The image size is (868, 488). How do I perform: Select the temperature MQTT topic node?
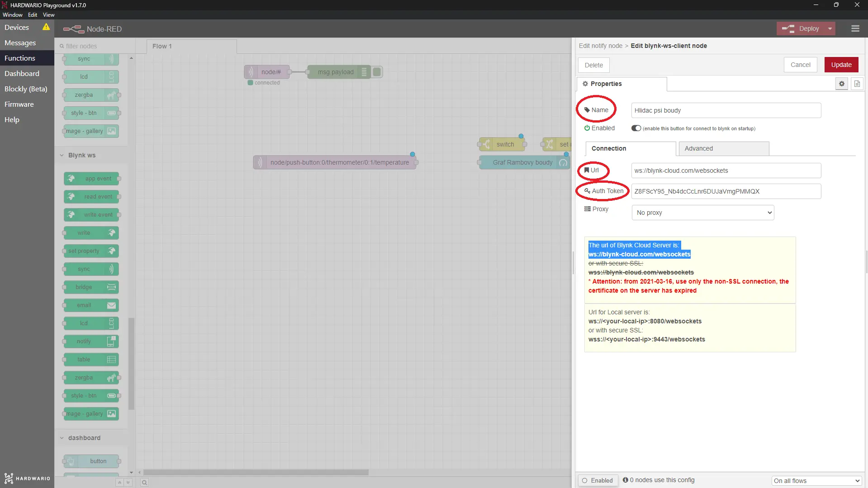335,162
